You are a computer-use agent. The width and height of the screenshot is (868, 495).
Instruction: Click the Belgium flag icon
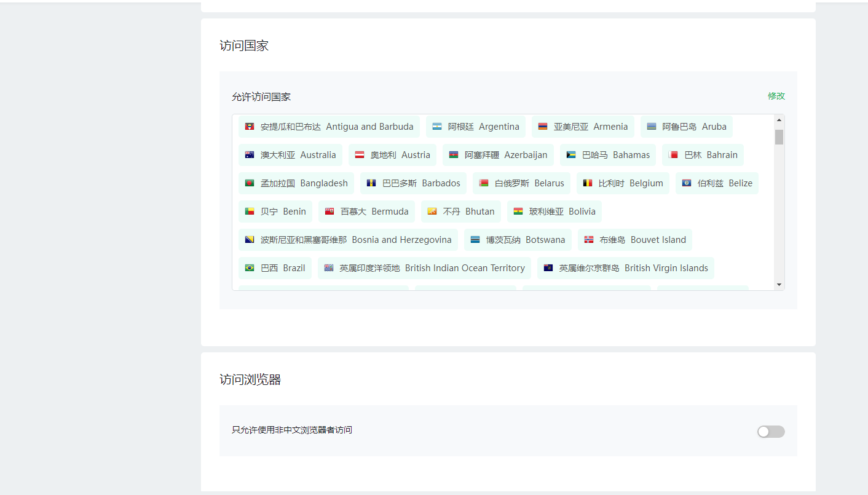(588, 183)
